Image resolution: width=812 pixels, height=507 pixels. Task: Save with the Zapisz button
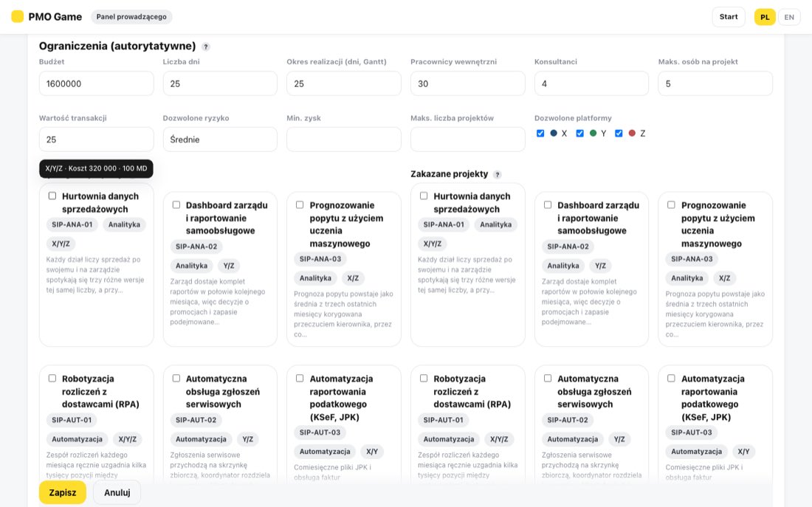63,492
